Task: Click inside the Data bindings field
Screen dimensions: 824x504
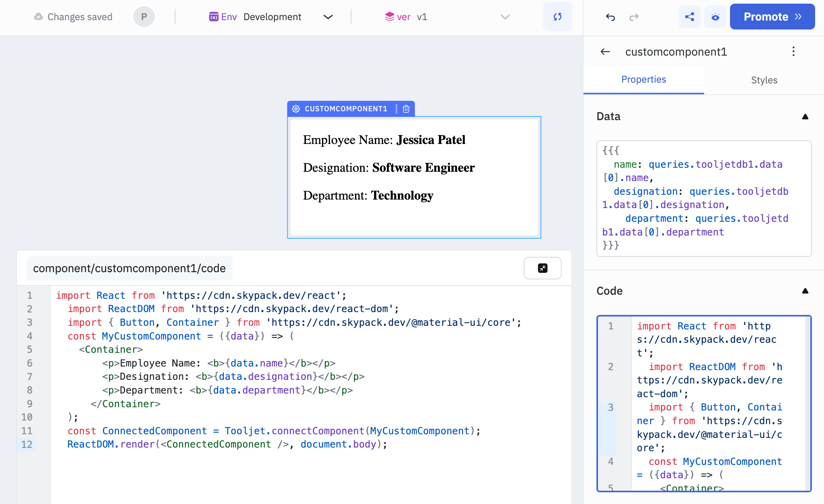Action: coord(703,198)
